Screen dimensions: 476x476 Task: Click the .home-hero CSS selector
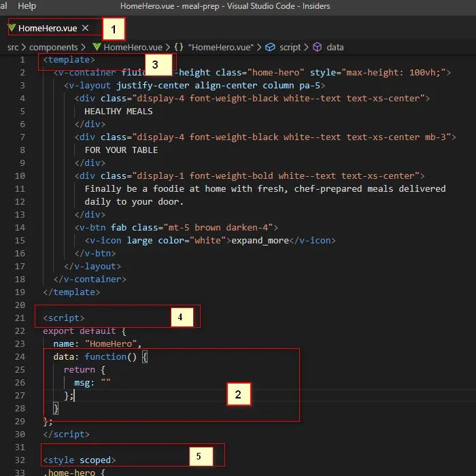coord(73,472)
